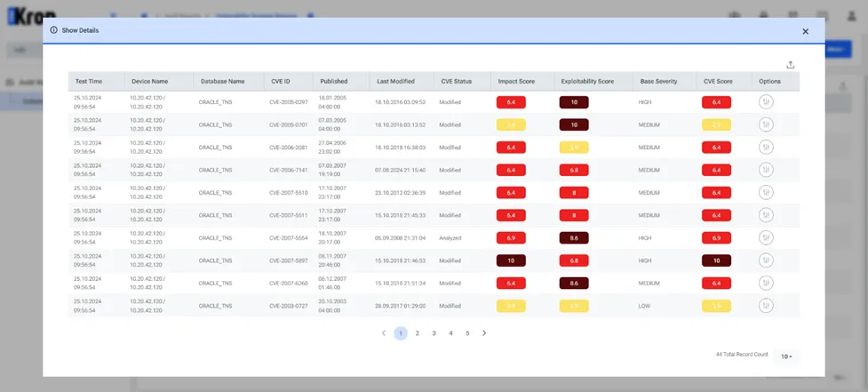Viewport: 868px width, 392px height.
Task: Click the CVE-2007-5554 cell
Action: click(289, 238)
